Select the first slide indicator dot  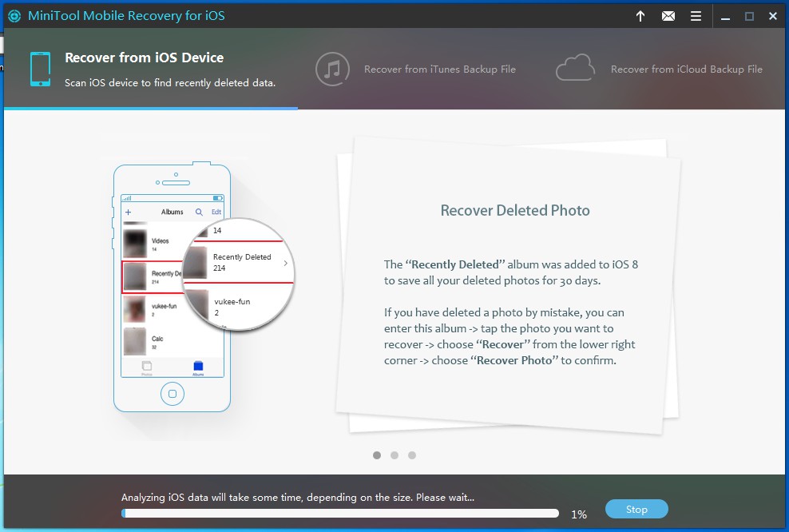[x=377, y=455]
